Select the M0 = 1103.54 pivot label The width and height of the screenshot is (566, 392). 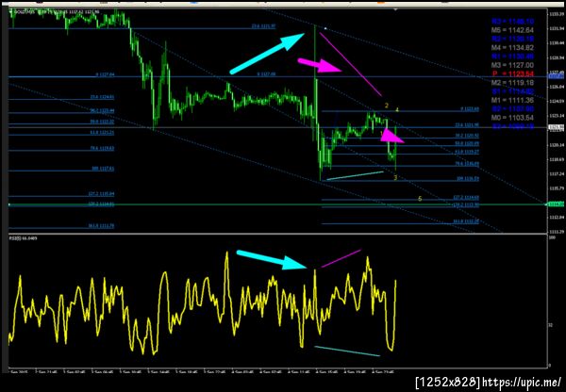512,118
